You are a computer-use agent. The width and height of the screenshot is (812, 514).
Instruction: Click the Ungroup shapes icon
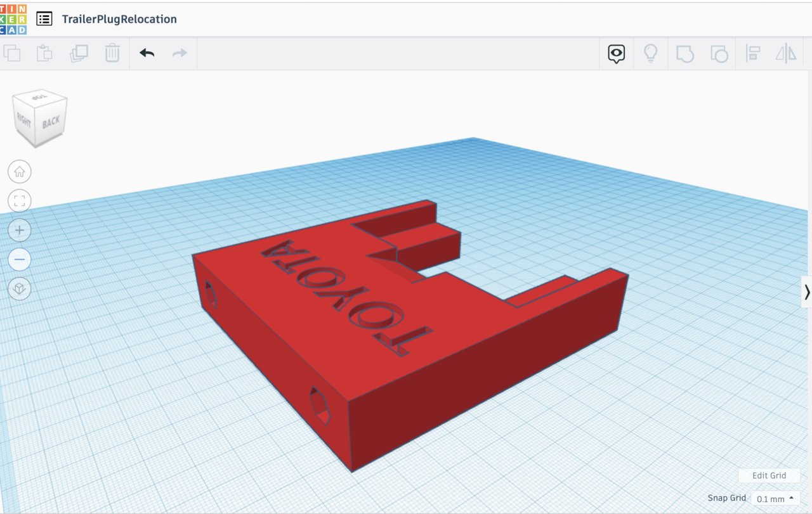coord(719,54)
